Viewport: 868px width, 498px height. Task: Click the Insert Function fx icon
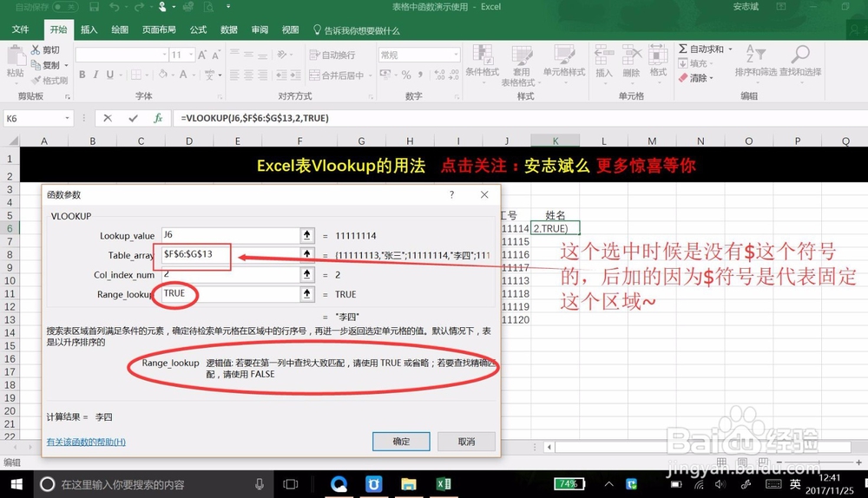tap(158, 118)
